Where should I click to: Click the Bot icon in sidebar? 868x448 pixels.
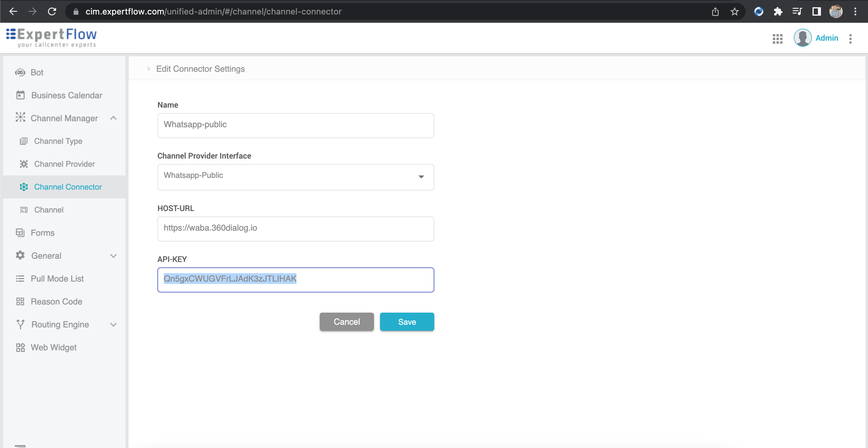click(x=20, y=72)
